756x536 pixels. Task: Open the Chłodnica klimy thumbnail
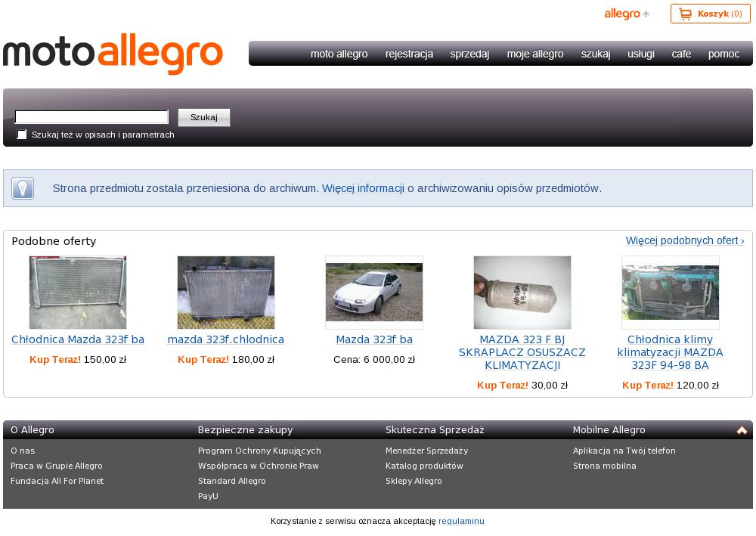[x=670, y=292]
